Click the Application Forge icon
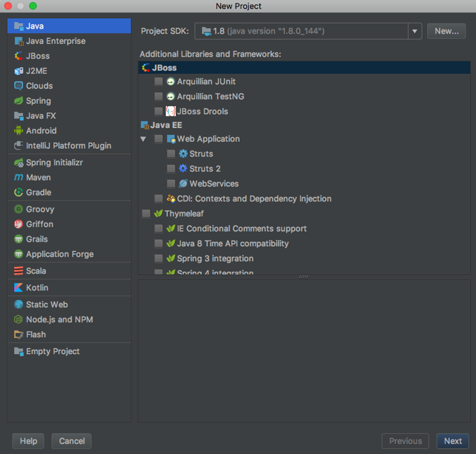Viewport: 476px width, 454px height. click(19, 254)
